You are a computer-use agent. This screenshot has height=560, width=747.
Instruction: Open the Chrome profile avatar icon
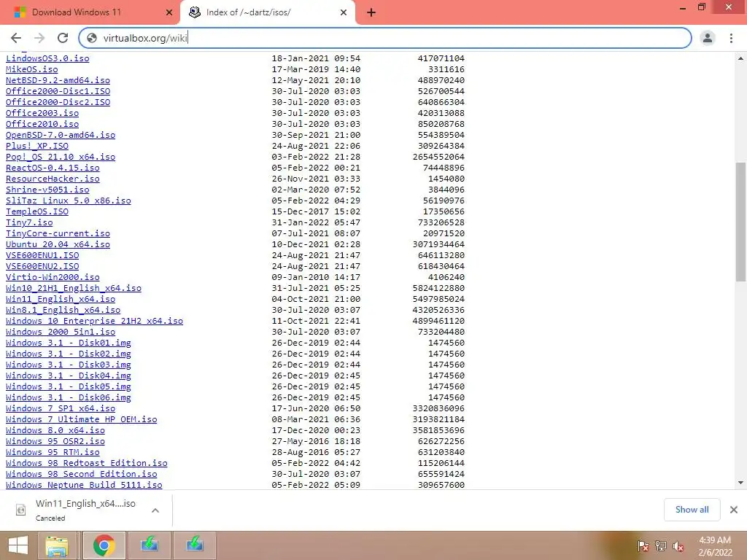pos(708,38)
